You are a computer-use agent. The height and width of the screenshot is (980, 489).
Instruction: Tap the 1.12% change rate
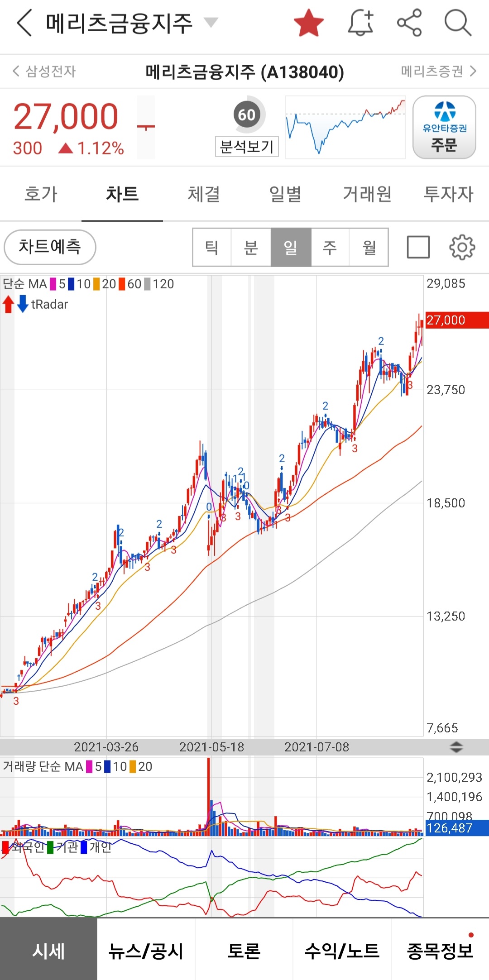(101, 148)
